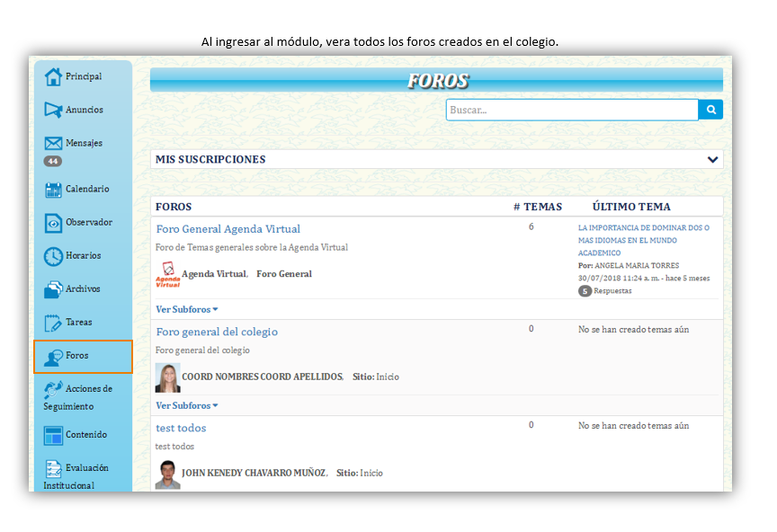This screenshot has width=777, height=532.
Task: Click JOHN KENEDY CHAVARRO MUÑOZ name
Action: click(255, 473)
